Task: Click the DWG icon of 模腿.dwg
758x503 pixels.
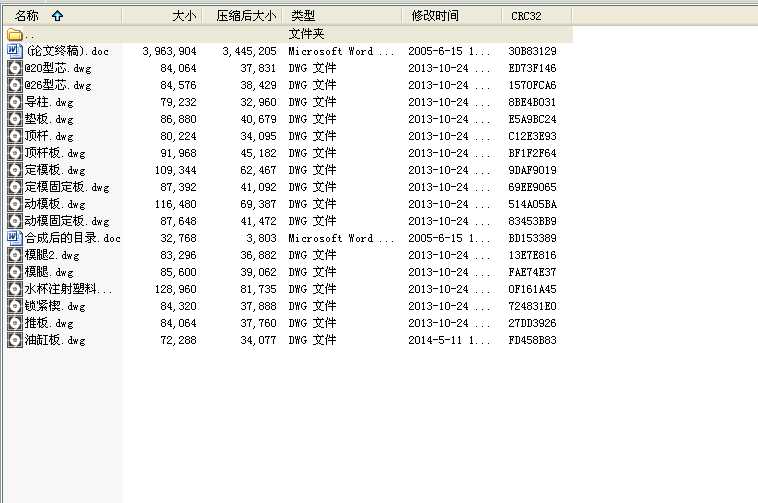Action: click(15, 272)
